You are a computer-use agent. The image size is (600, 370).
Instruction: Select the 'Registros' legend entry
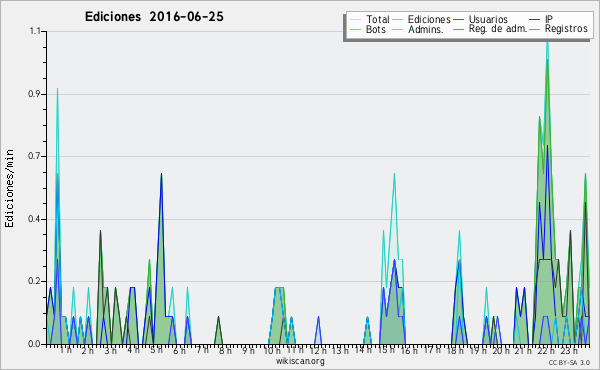[566, 29]
